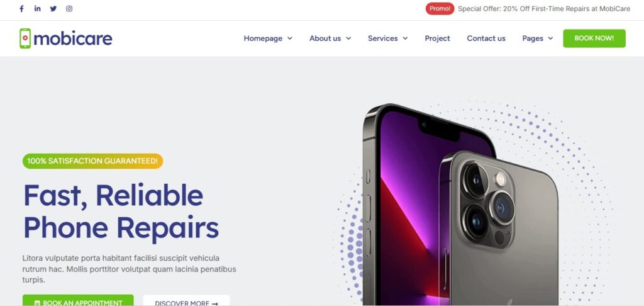This screenshot has height=306, width=644.
Task: Click the calendar icon on Book an Appointment
Action: click(37, 303)
